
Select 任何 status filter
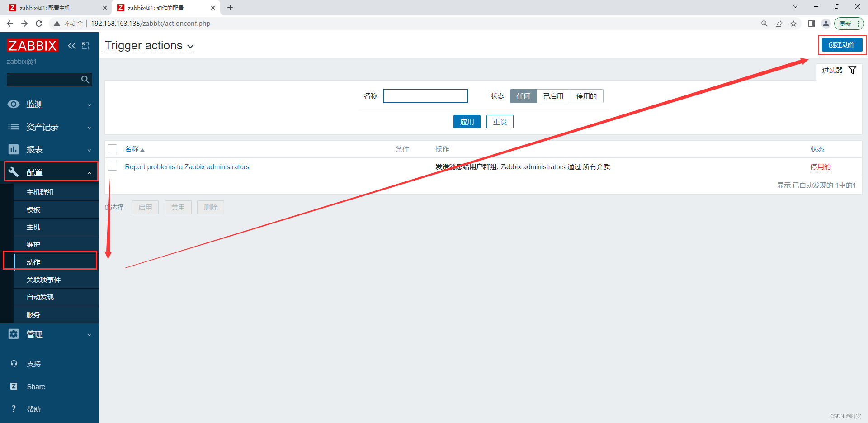[523, 96]
